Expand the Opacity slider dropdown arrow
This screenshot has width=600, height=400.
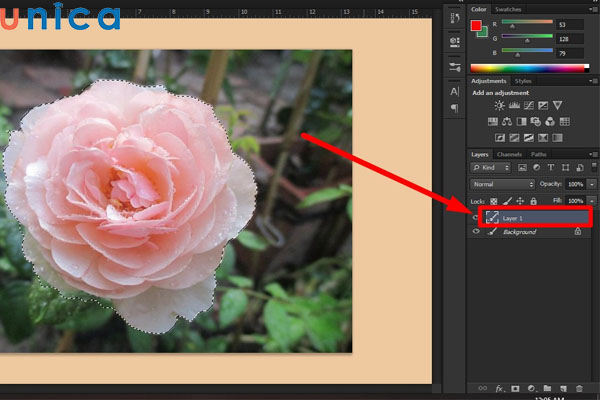(589, 185)
